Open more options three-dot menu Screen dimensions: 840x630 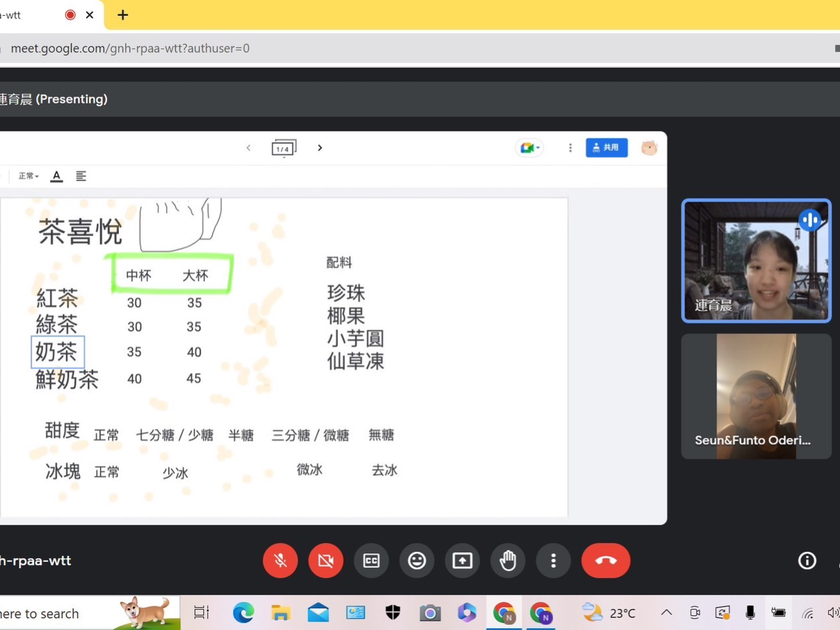tap(553, 560)
